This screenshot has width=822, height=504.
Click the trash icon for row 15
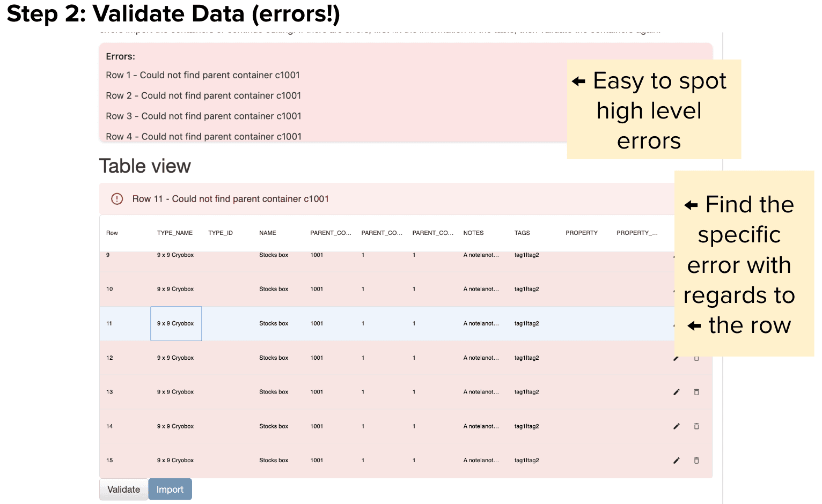[696, 461]
